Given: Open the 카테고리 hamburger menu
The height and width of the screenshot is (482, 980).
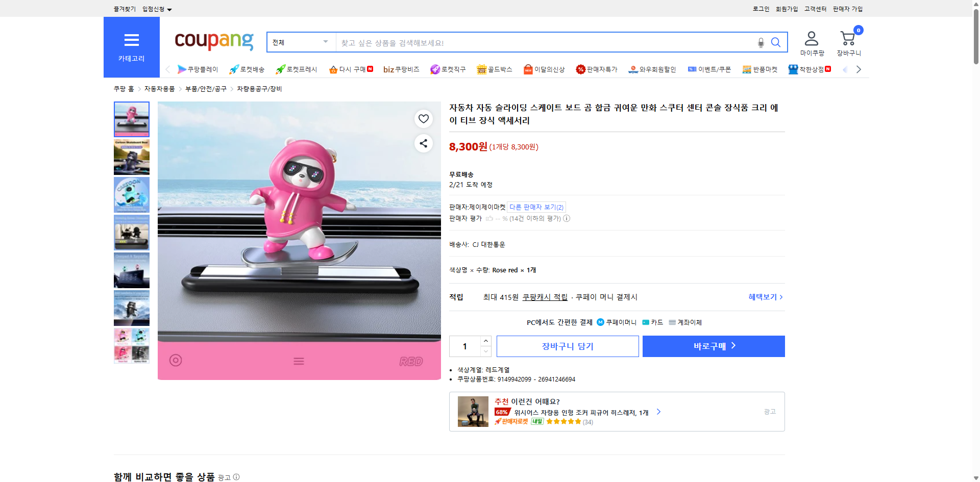Looking at the screenshot, I should pyautogui.click(x=131, y=40).
